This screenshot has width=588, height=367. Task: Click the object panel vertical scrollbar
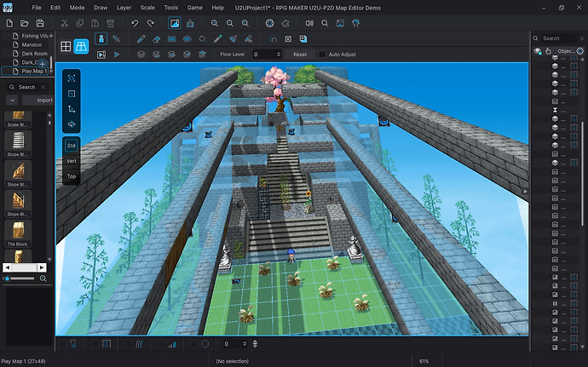pos(582,173)
